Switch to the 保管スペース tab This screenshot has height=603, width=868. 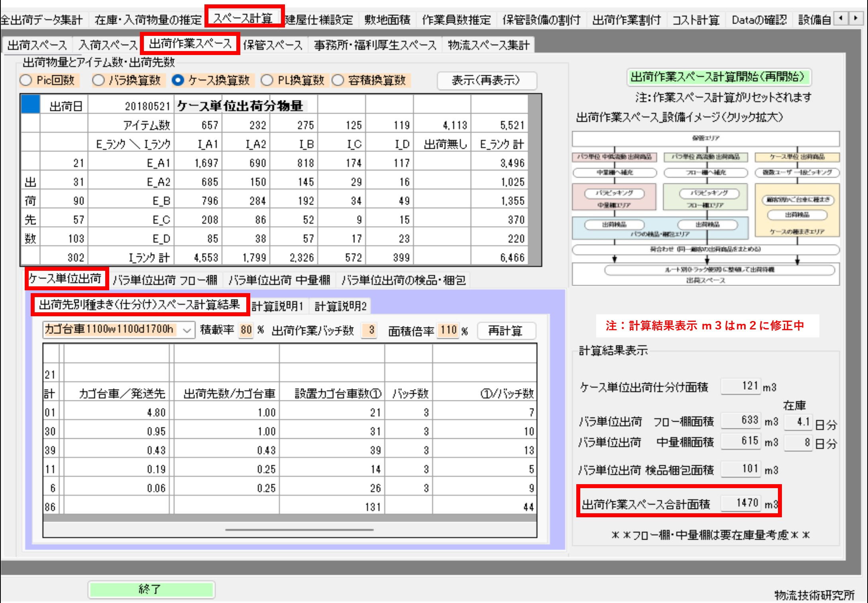273,45
